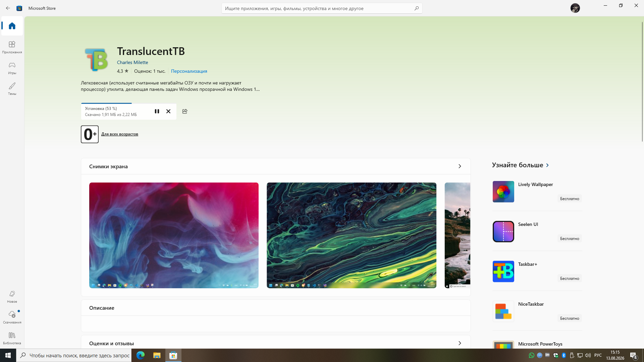This screenshot has width=644, height=362.
Task: Click the taskbar search box
Action: click(x=74, y=355)
